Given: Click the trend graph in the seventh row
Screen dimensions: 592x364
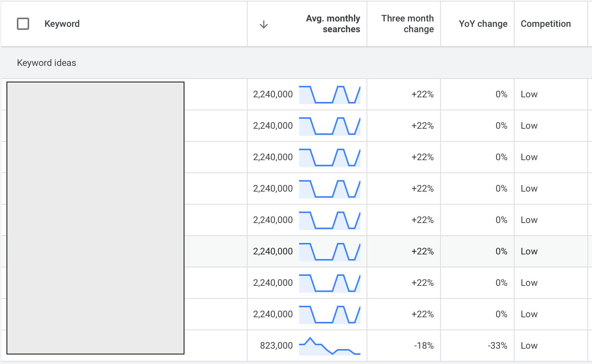Looking at the screenshot, I should click(330, 282).
